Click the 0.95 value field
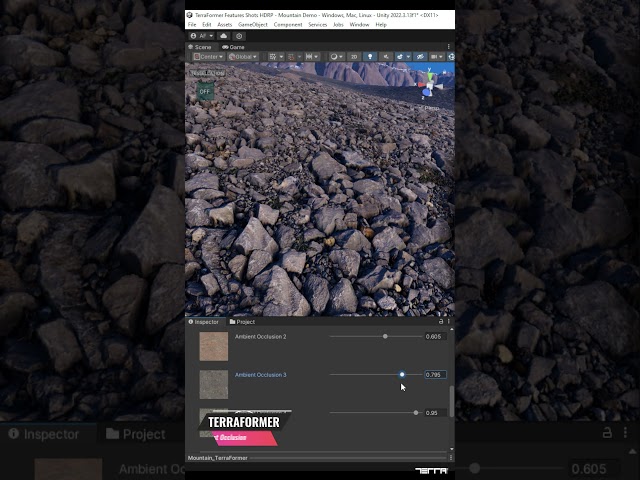This screenshot has width=640, height=480. click(435, 413)
